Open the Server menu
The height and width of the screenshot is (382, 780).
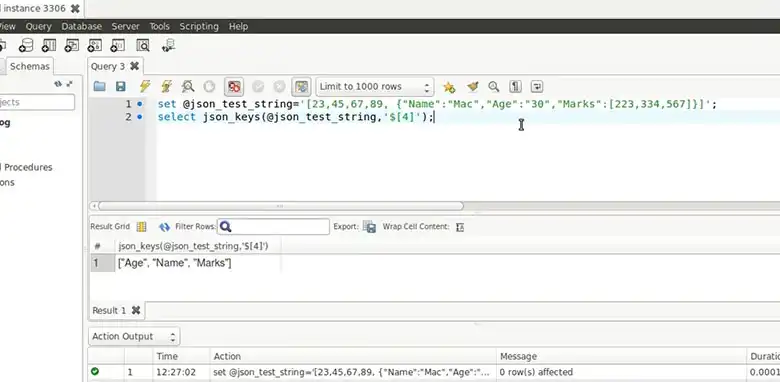[x=125, y=26]
